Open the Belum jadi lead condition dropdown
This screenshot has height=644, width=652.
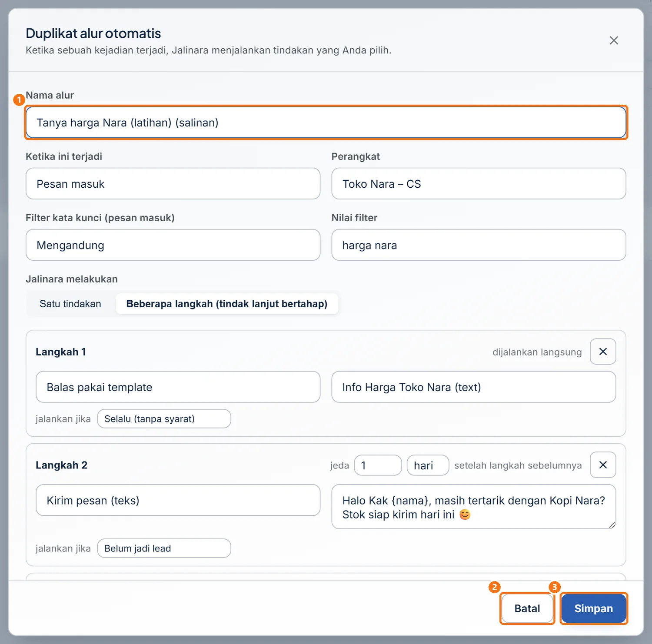tap(164, 548)
